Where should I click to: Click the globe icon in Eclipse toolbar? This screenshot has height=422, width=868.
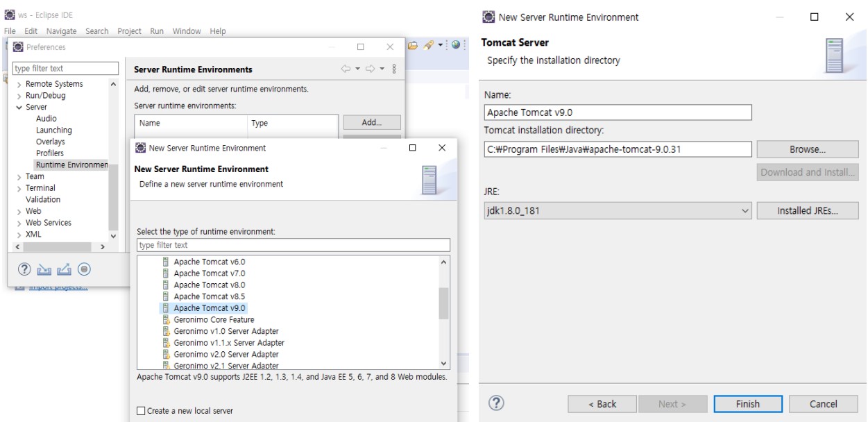point(456,46)
